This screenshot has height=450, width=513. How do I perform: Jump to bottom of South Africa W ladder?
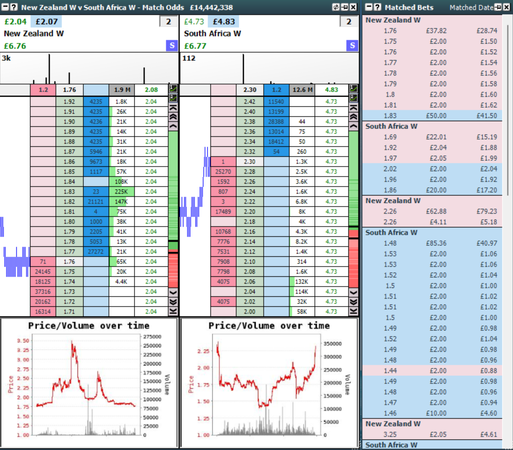(x=354, y=311)
